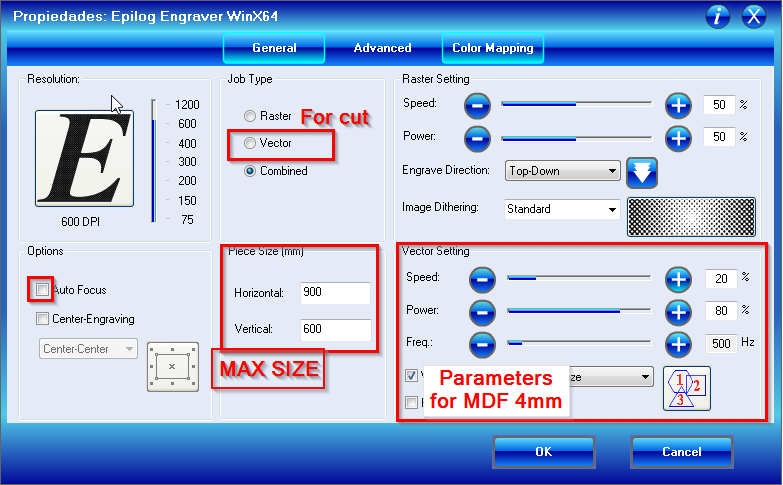Click the vertical DPI resolution slider
This screenshot has height=485, width=783.
point(154,161)
